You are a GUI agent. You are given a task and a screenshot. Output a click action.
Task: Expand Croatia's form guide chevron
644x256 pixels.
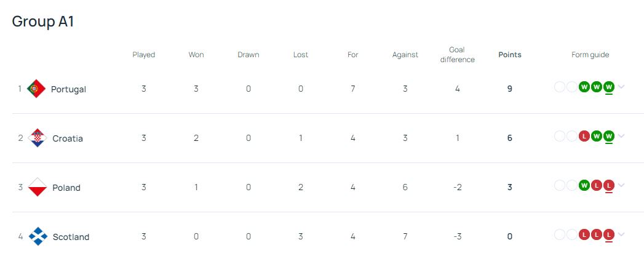tap(621, 136)
